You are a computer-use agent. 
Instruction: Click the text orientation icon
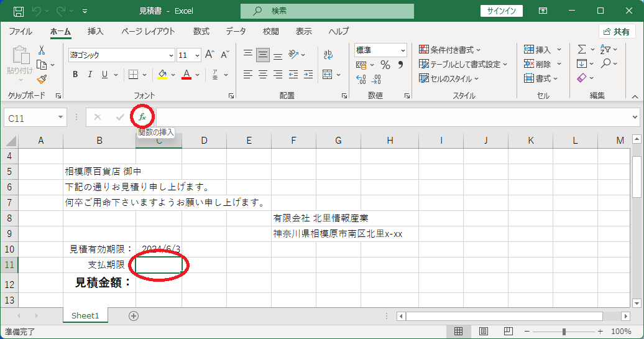(x=293, y=54)
